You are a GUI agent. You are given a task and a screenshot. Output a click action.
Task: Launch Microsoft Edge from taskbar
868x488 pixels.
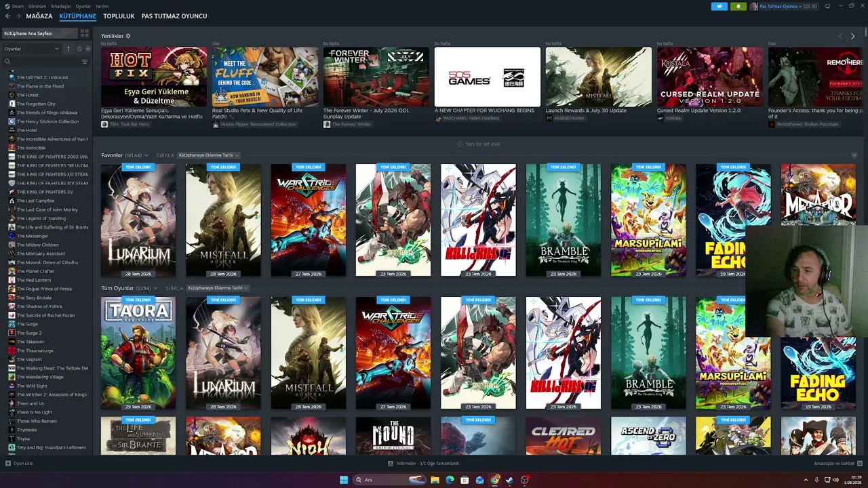coord(450,480)
